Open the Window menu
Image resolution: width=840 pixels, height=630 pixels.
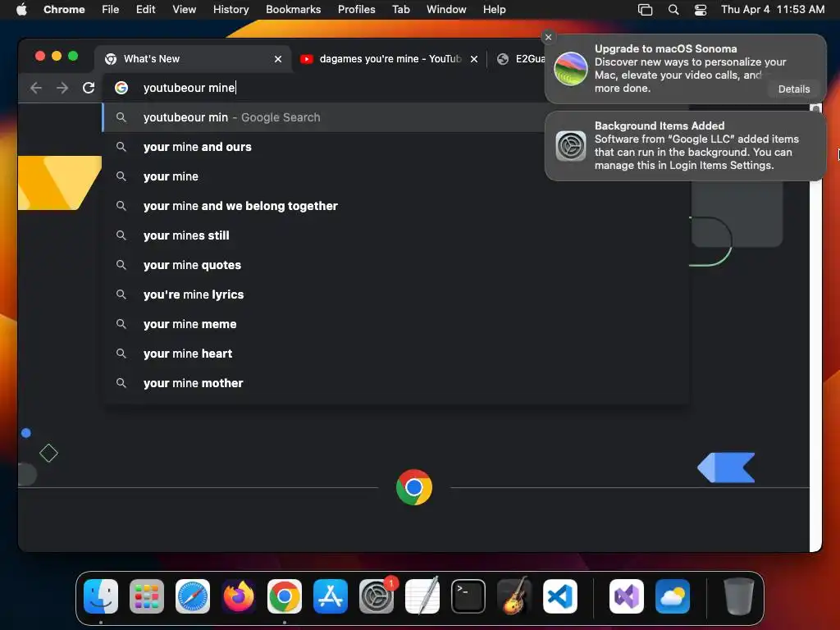click(446, 10)
